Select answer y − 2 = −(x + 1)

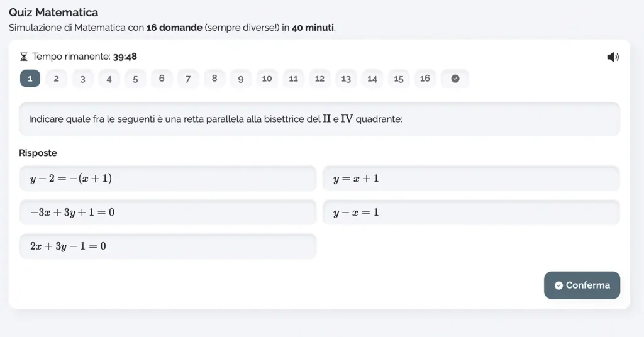tap(167, 179)
